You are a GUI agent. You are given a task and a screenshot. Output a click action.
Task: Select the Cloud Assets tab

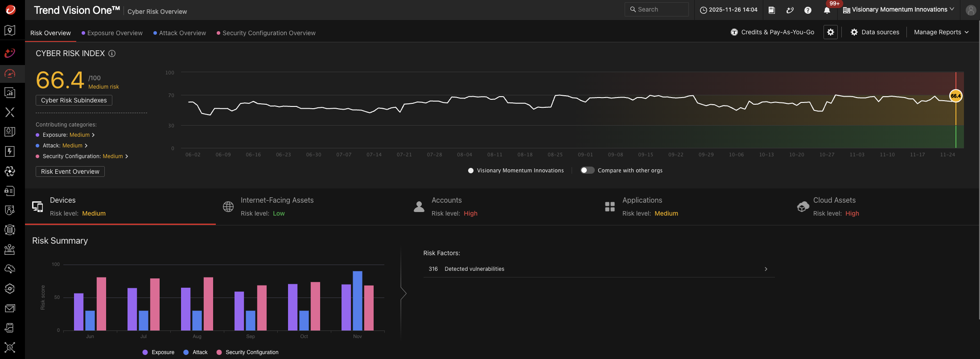click(x=834, y=207)
